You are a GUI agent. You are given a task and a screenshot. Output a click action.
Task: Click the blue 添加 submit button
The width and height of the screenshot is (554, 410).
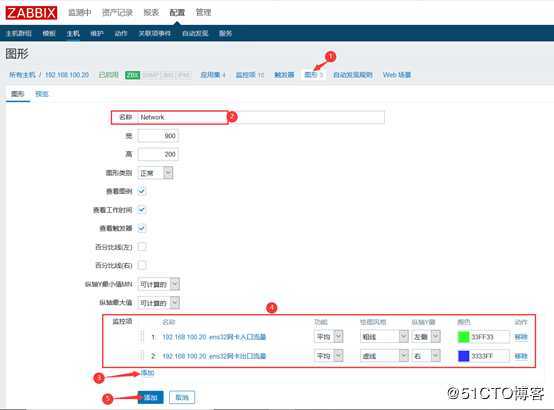click(x=151, y=397)
